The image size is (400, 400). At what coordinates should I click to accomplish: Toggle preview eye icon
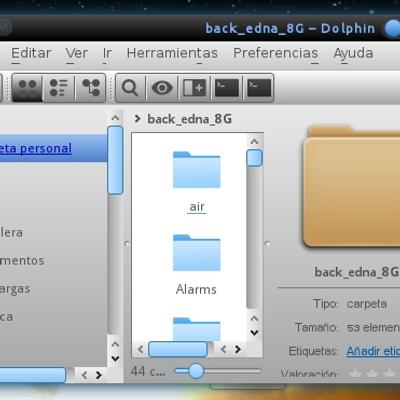[162, 88]
